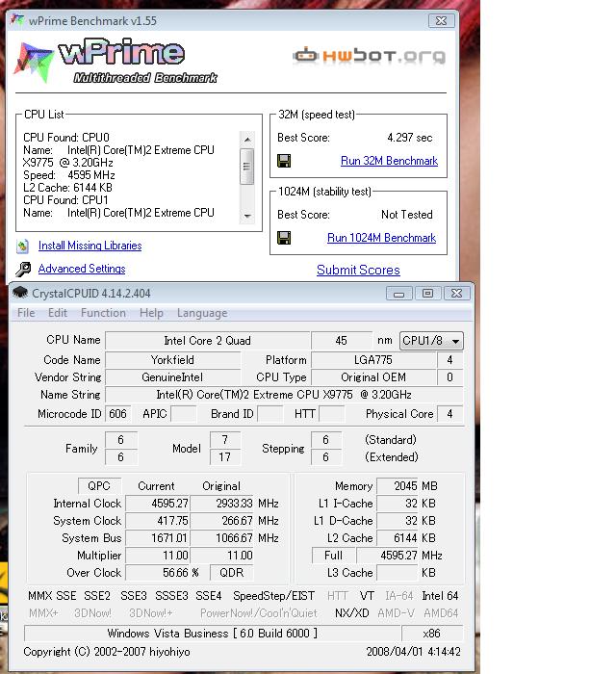Click the current Multiplier value 11.00
The width and height of the screenshot is (616, 674).
click(158, 556)
